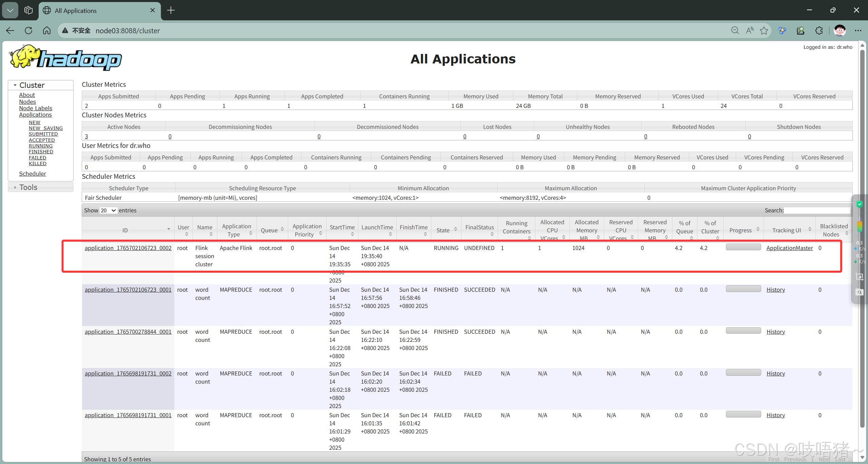Viewport: 868px width, 464px height.
Task: Click the Search input field
Action: (x=817, y=210)
